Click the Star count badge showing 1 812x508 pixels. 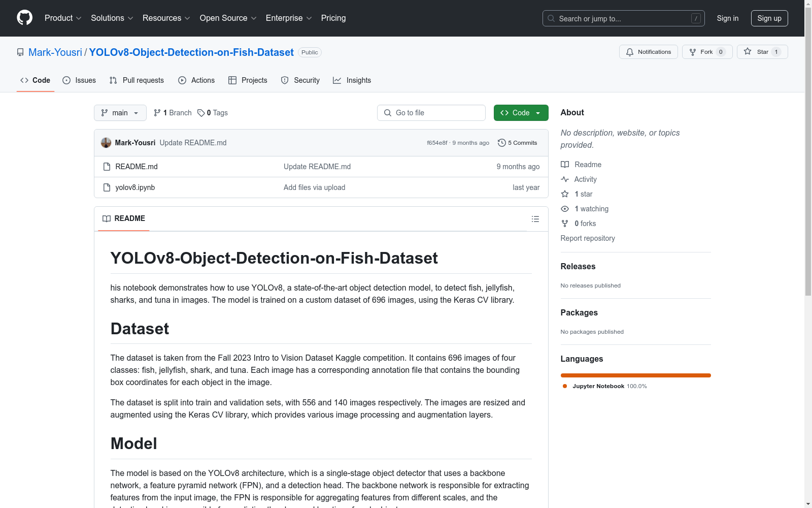click(776, 52)
